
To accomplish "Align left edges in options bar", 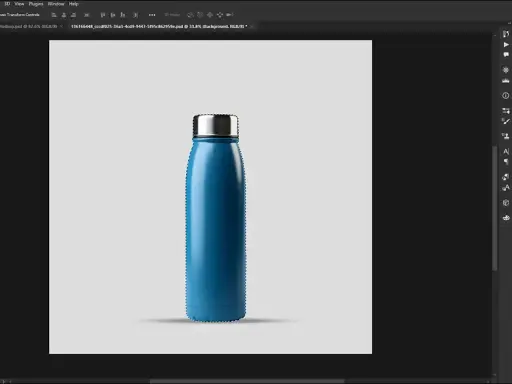I will click(54, 15).
